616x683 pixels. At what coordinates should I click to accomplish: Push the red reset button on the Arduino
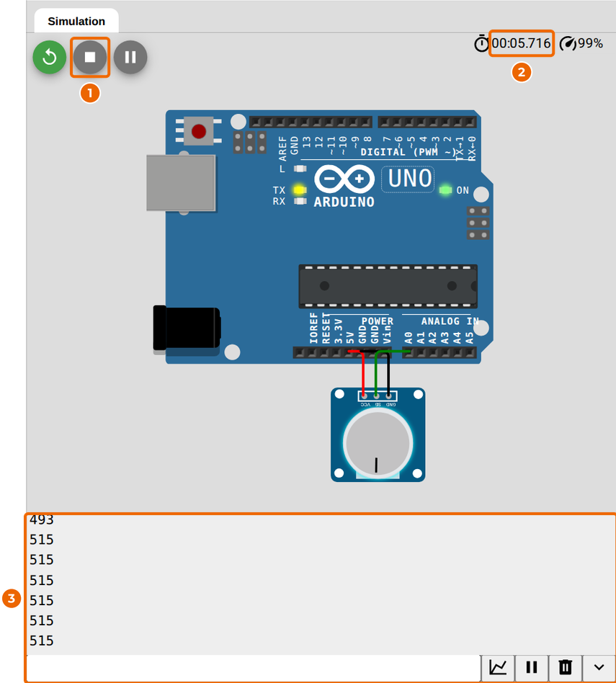coord(199,131)
